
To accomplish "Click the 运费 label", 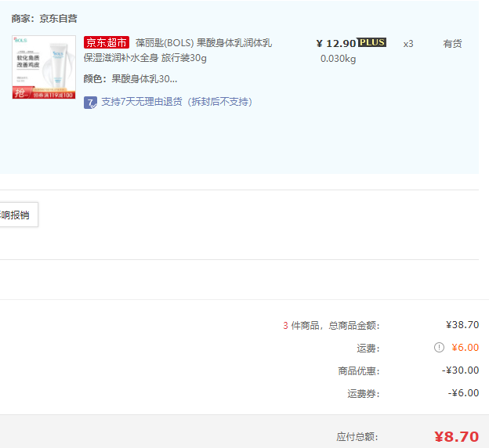I will 368,349.
